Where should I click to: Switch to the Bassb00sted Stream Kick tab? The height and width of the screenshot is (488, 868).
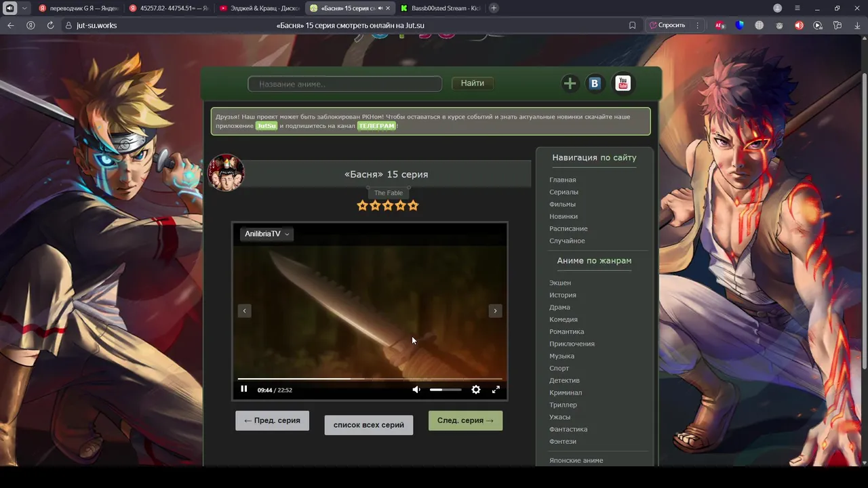click(x=440, y=8)
